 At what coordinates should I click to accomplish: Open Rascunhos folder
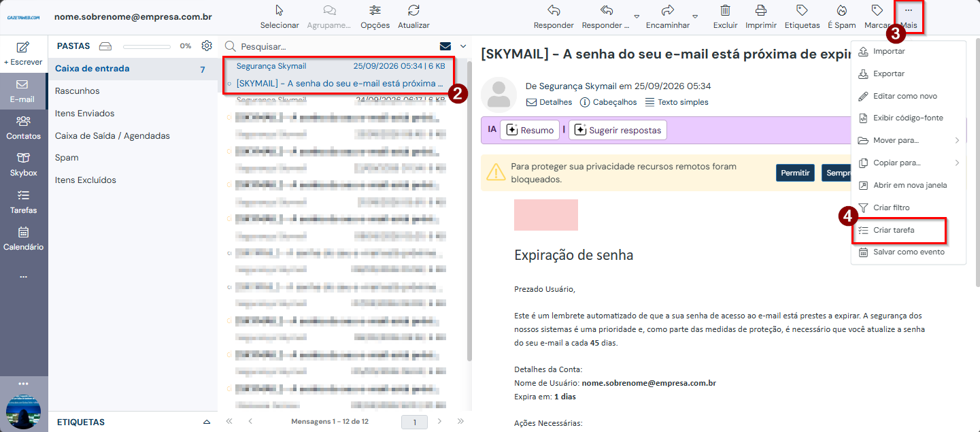133,91
